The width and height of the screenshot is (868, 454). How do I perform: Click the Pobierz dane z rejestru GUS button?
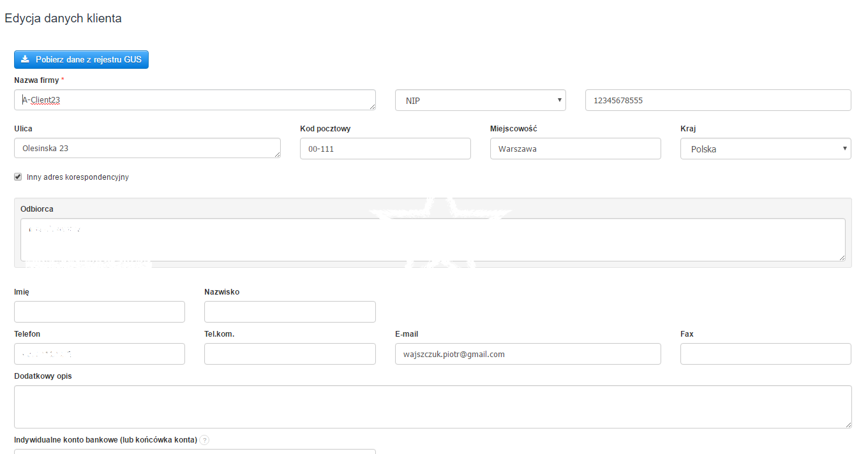81,59
